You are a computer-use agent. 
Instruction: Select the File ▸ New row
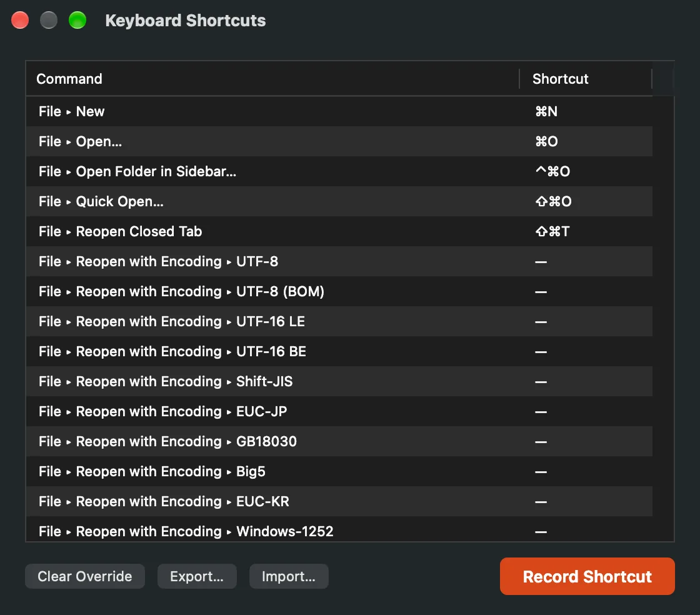339,111
